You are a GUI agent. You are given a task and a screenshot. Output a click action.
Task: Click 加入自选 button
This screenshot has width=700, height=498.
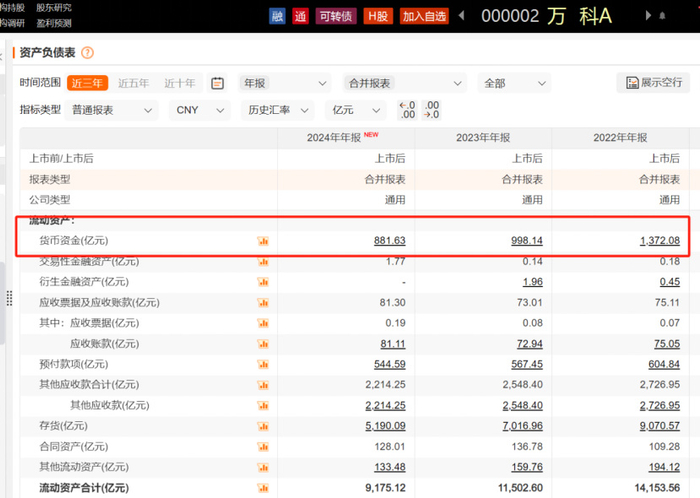coord(424,17)
